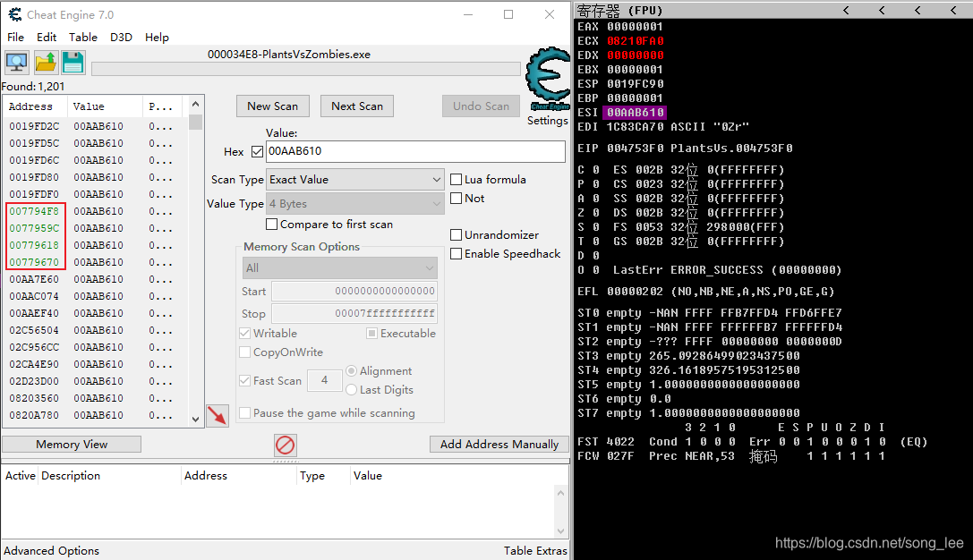Click the red arrow add-to-list icon

coord(218,415)
